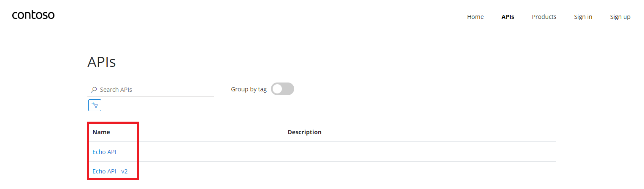Open the Echo API link
The width and height of the screenshot is (644, 189).
[104, 152]
